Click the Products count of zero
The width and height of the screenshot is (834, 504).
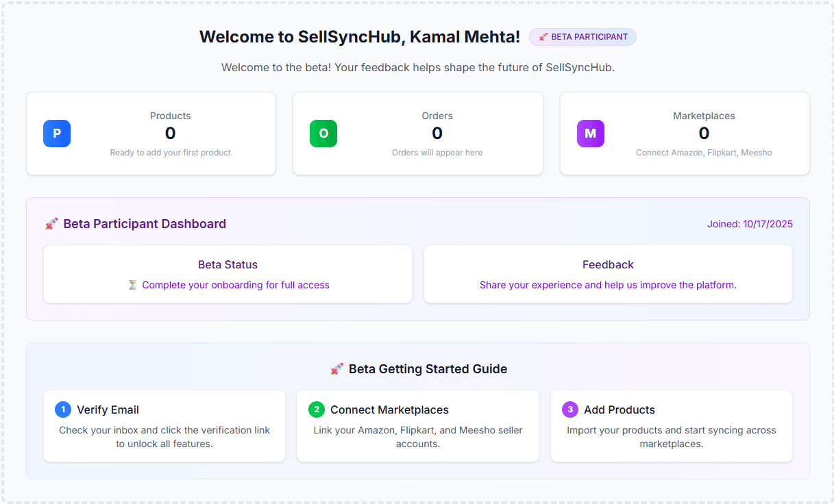click(171, 134)
